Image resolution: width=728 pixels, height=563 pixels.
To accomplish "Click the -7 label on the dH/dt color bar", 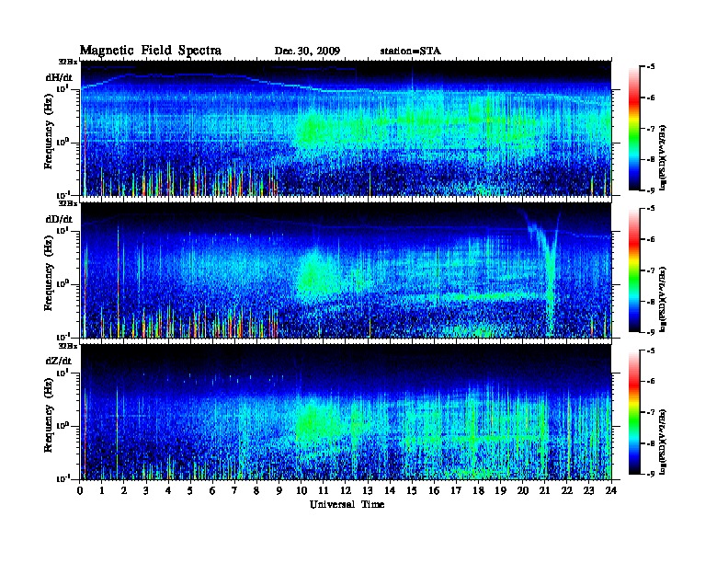I will point(650,129).
